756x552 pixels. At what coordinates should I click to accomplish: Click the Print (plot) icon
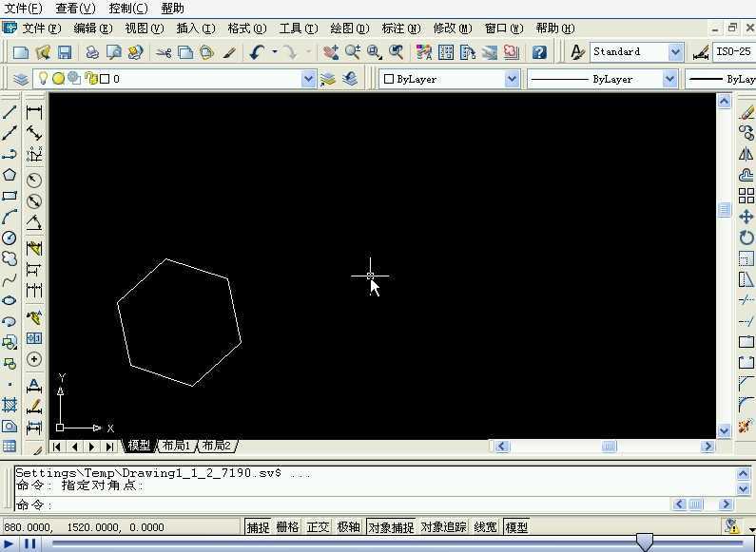pos(92,52)
